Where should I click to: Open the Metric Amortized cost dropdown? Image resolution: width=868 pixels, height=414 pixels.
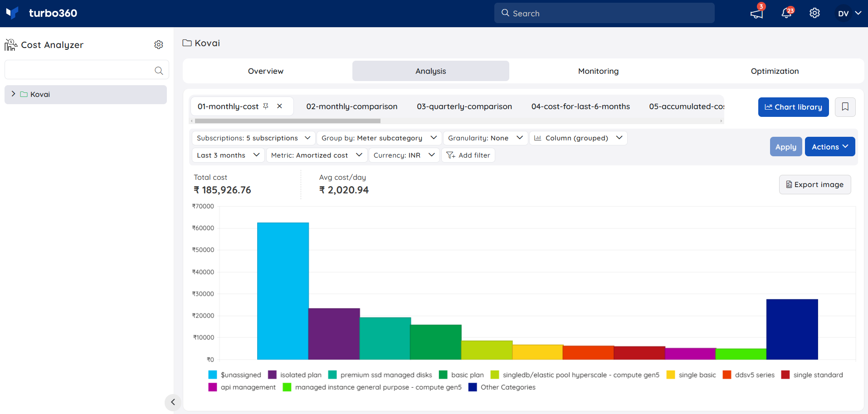point(317,155)
